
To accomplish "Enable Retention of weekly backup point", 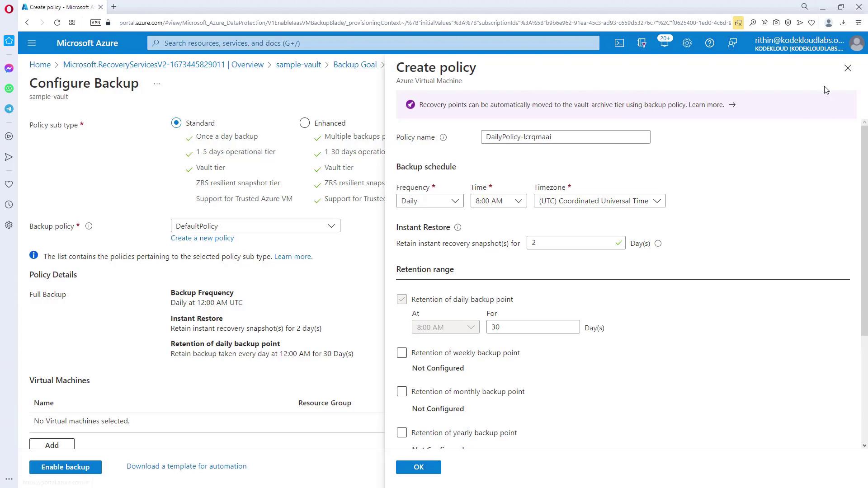I will (x=401, y=353).
